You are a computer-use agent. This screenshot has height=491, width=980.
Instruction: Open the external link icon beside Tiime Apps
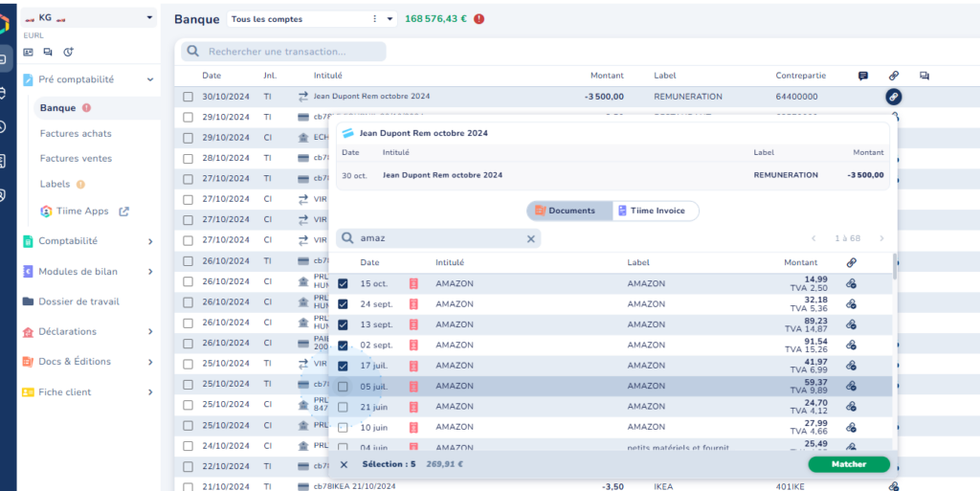pyautogui.click(x=123, y=212)
